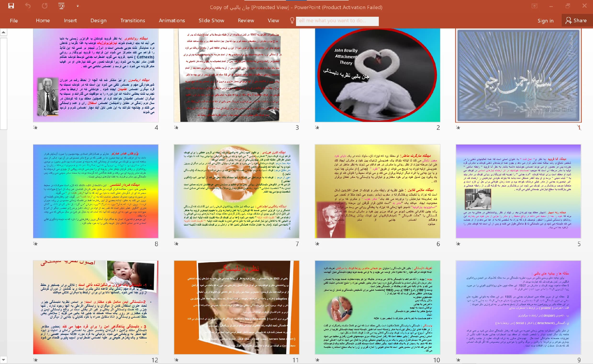Click scroll down arrow of left scrollbar

tap(3, 360)
